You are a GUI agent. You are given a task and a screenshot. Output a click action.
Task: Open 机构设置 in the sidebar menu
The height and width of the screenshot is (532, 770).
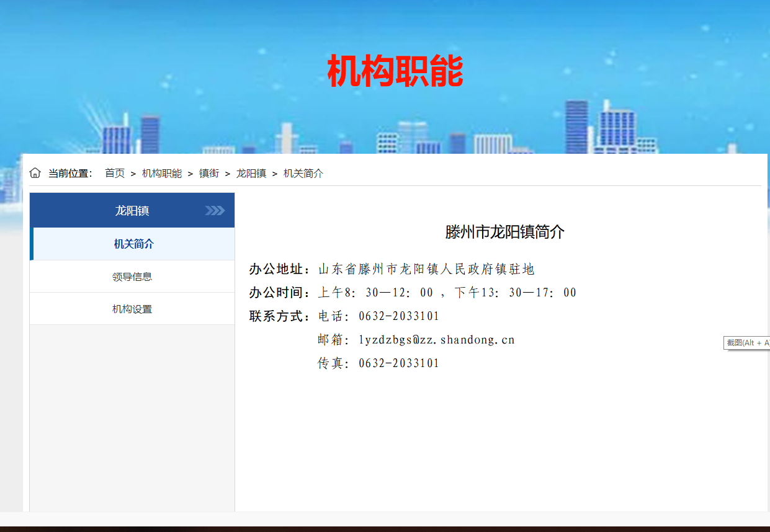click(132, 309)
